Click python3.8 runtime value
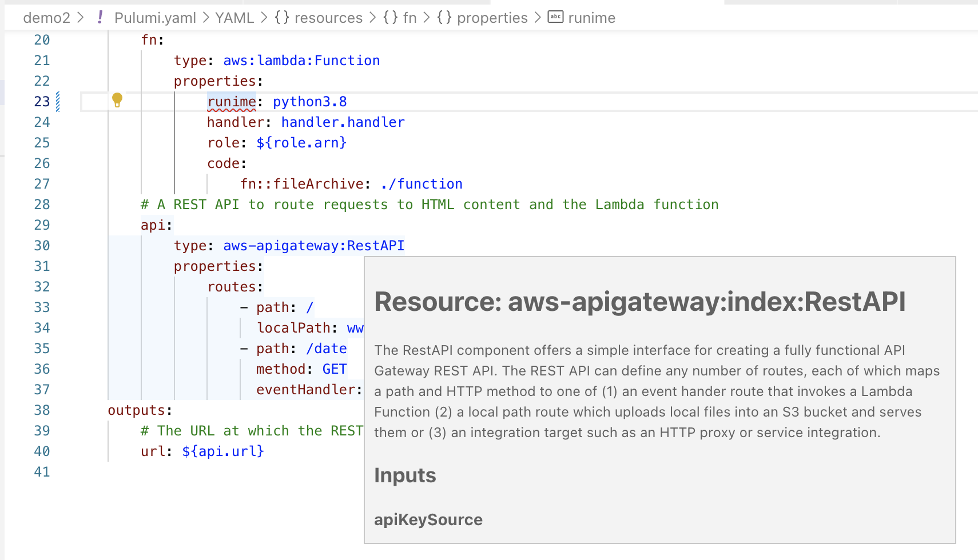Viewport: 978px width, 560px height. (310, 102)
